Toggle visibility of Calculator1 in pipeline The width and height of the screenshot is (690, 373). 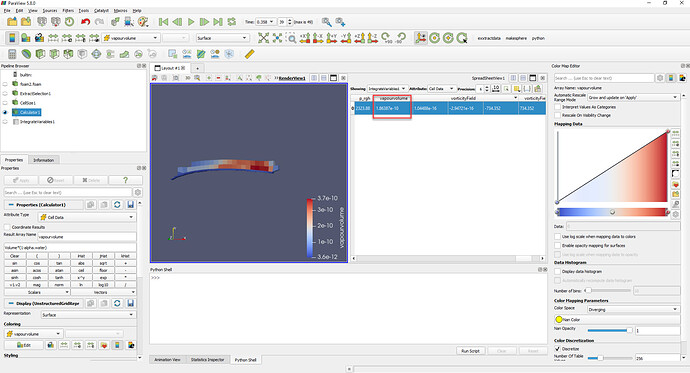[x=5, y=112]
